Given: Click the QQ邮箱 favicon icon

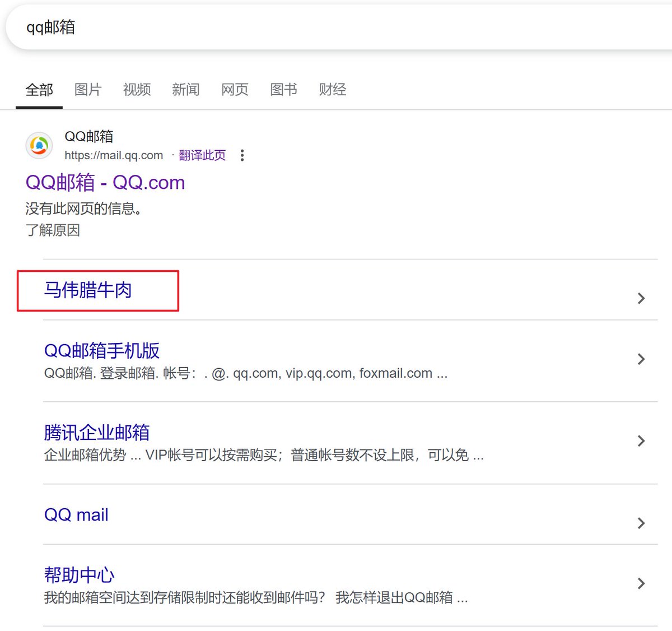Looking at the screenshot, I should click(39, 146).
